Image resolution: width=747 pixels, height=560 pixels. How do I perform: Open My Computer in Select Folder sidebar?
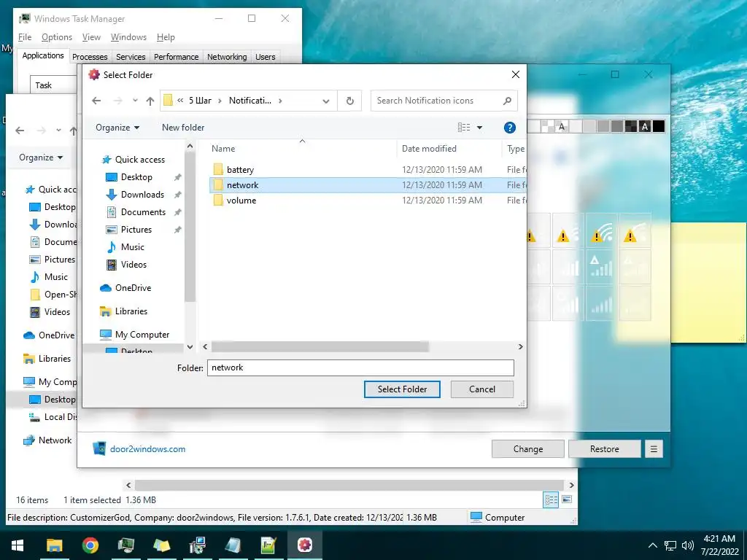pyautogui.click(x=142, y=334)
